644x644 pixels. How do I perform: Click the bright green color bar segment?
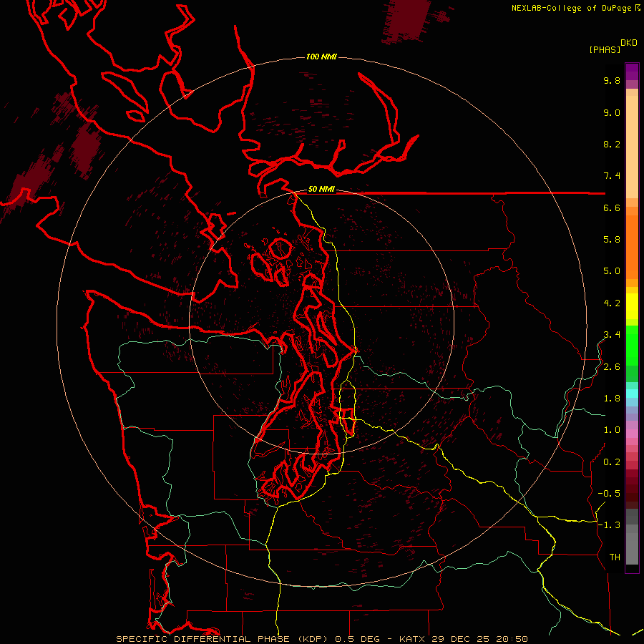[632, 345]
